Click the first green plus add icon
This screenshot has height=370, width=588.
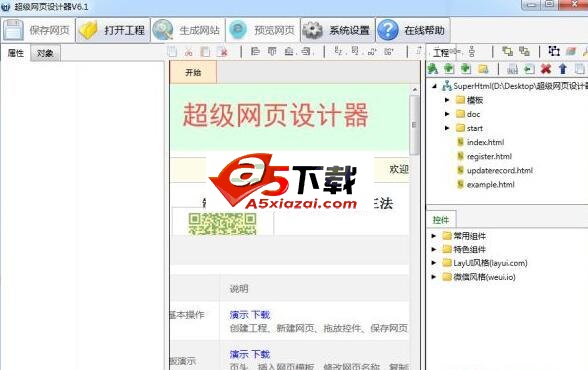[x=449, y=69]
